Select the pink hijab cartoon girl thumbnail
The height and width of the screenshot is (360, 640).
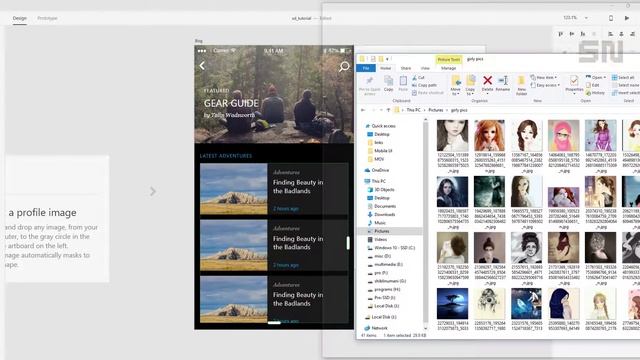(563, 136)
